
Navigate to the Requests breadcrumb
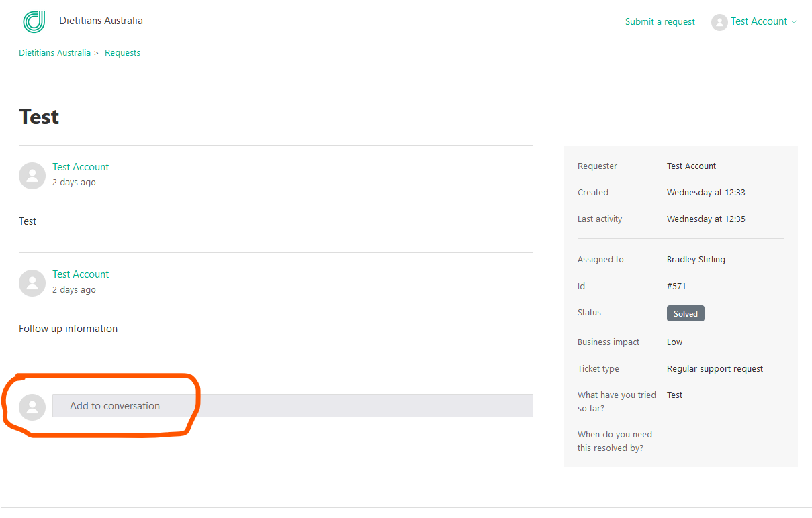(122, 53)
